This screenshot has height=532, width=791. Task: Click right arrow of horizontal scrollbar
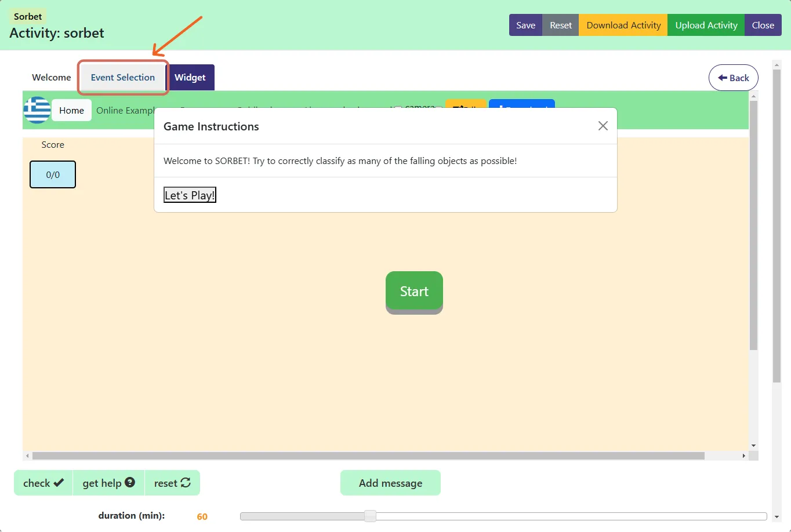pyautogui.click(x=743, y=456)
